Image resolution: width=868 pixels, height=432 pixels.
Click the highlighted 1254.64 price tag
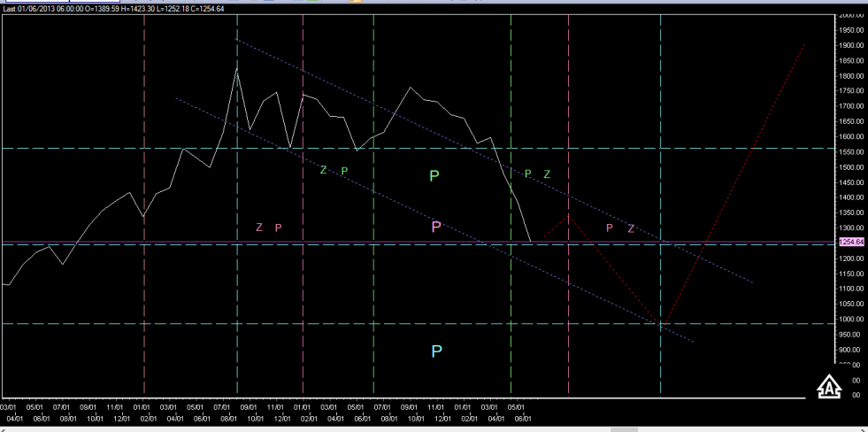coord(851,242)
